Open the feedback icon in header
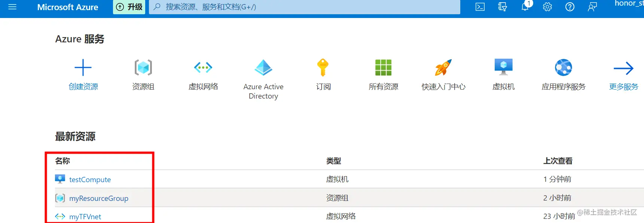Screen dimensions: 644x223 pos(592,7)
